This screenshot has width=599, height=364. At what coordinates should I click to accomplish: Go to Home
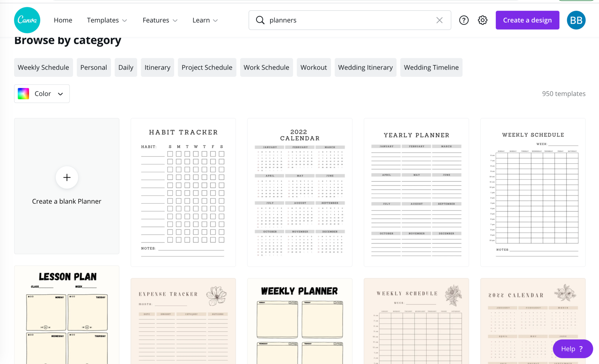pos(63,20)
